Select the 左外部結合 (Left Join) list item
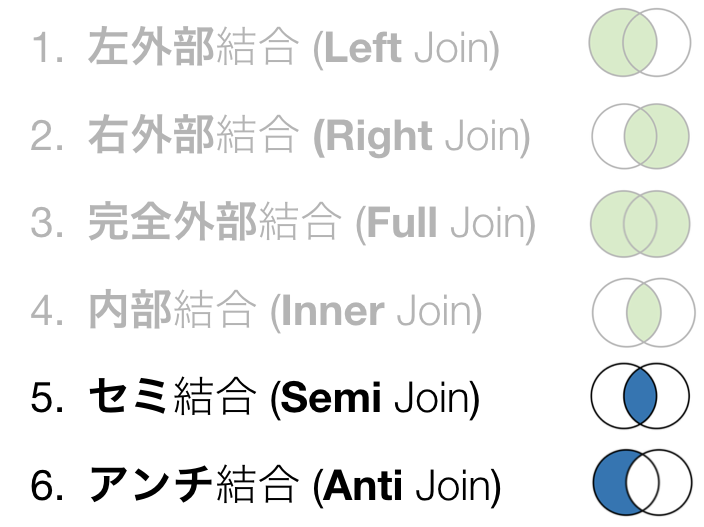 point(265,47)
